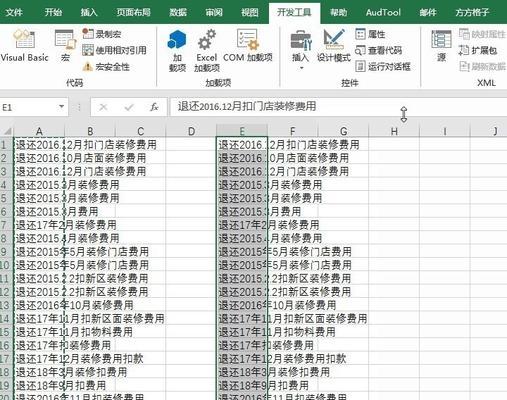Select column H header

394,131
